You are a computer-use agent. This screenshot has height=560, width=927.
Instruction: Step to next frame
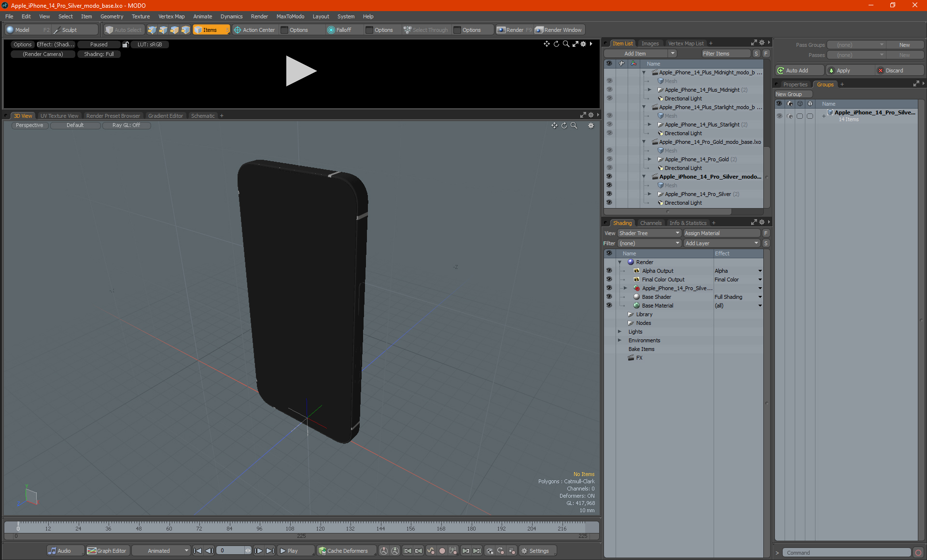click(259, 551)
